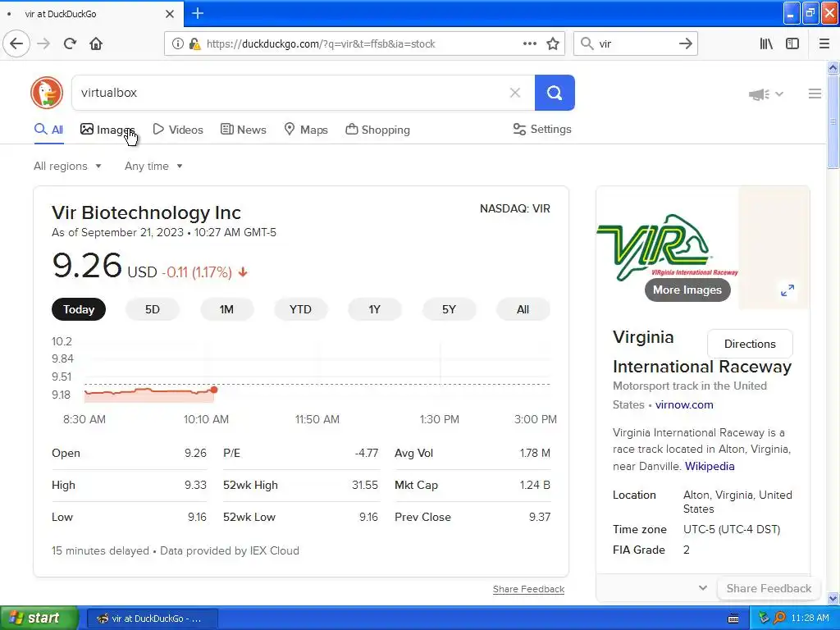The height and width of the screenshot is (630, 840).
Task: Switch to the Maps tab
Action: pyautogui.click(x=306, y=130)
